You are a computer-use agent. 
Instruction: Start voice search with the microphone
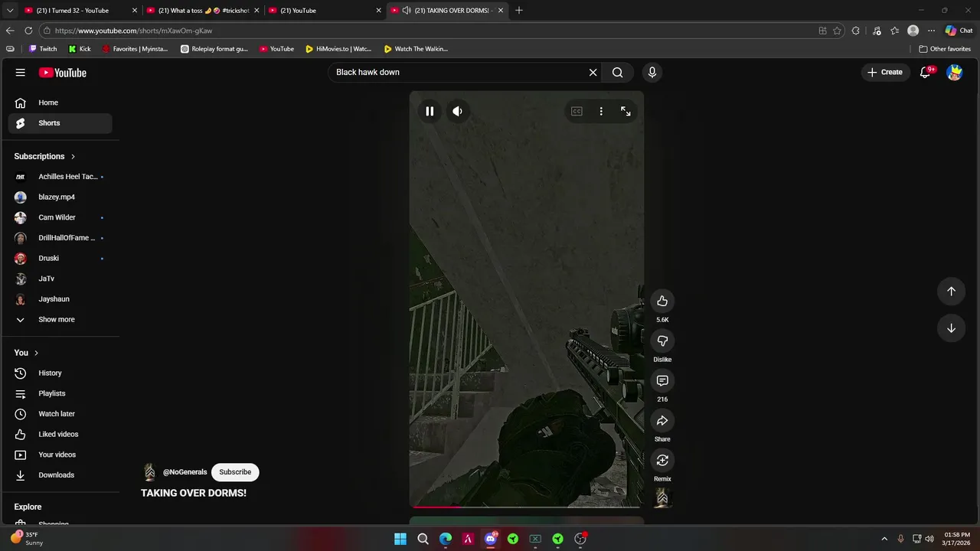click(x=652, y=72)
